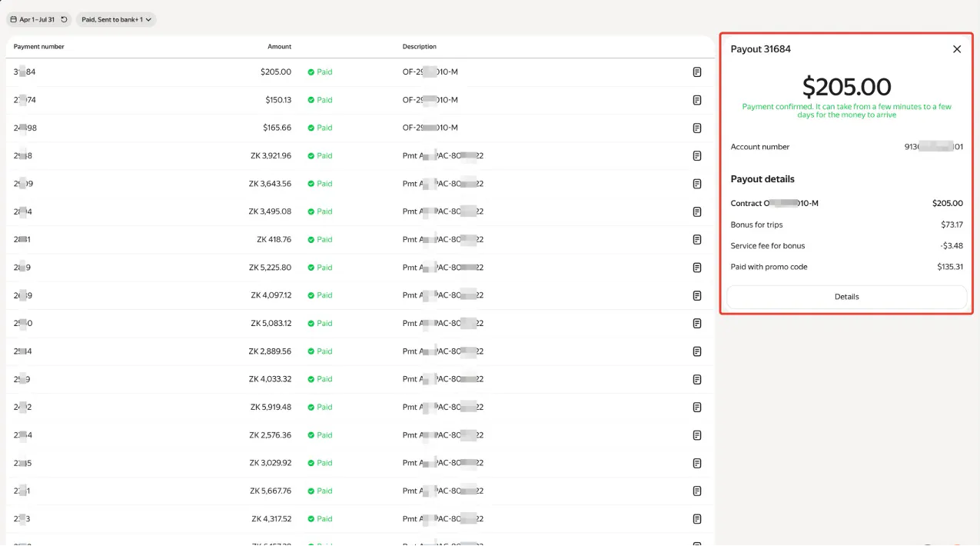The width and height of the screenshot is (980, 546).
Task: Expand the Paid, Sent to bank status filter
Action: [116, 19]
